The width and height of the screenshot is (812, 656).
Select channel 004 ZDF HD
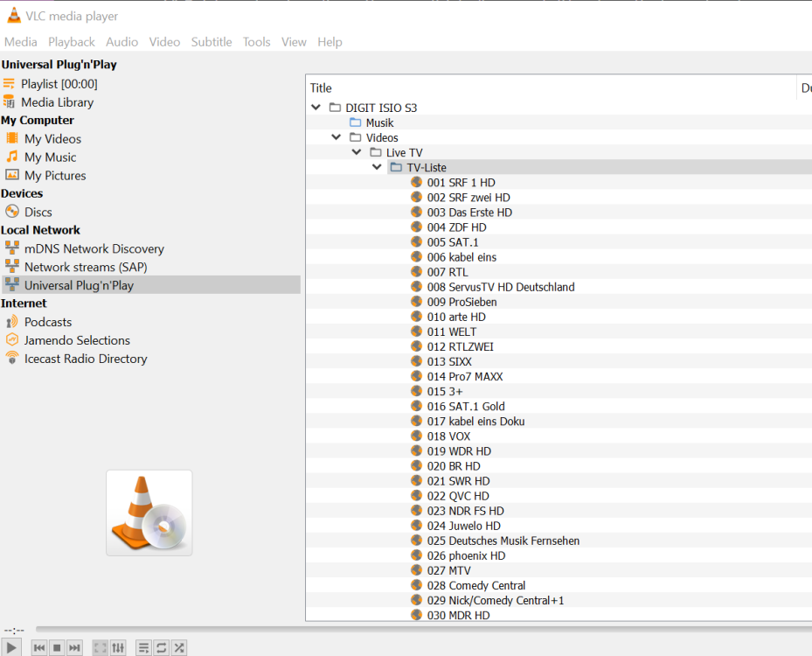(x=456, y=227)
